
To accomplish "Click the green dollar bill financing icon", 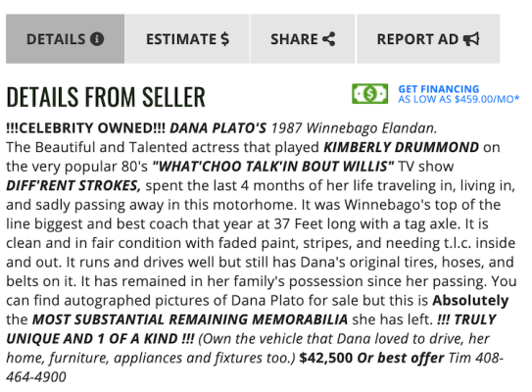I will click(369, 94).
